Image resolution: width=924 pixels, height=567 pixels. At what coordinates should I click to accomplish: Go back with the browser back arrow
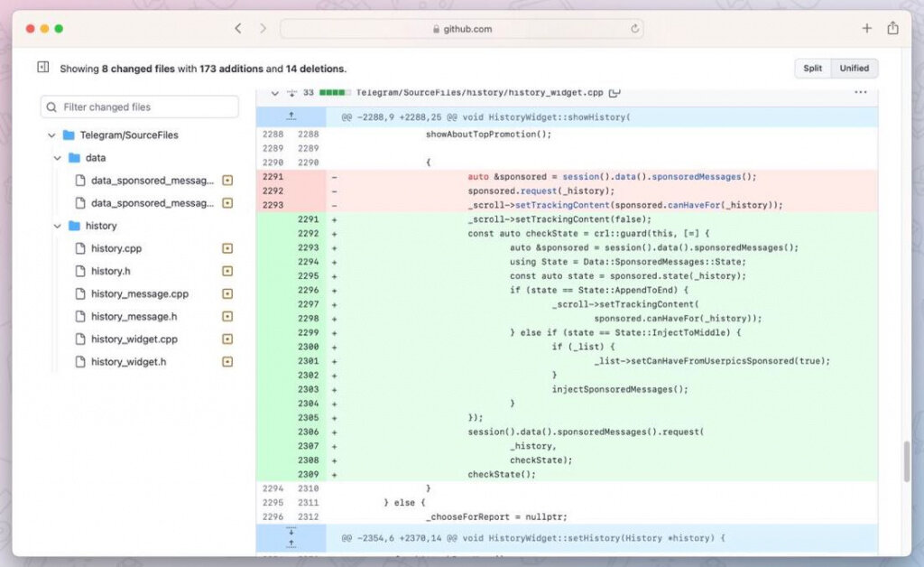click(x=238, y=28)
